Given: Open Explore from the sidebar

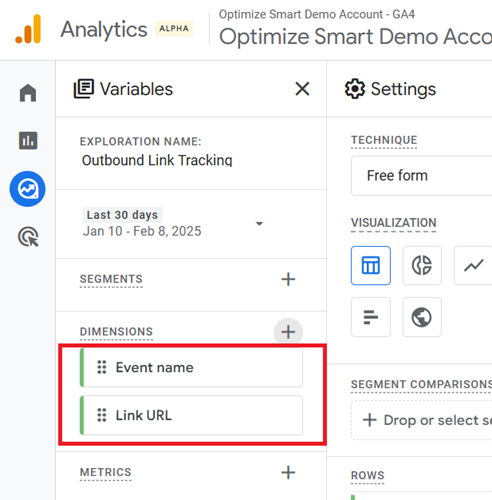Looking at the screenshot, I should coord(28,189).
